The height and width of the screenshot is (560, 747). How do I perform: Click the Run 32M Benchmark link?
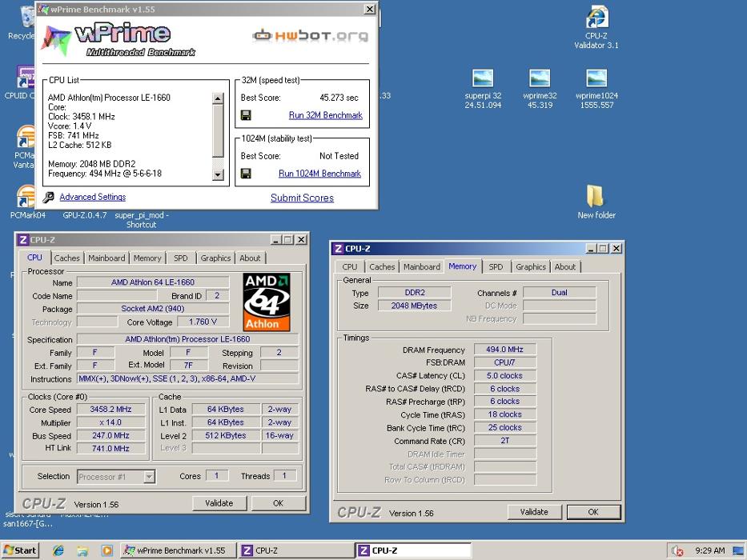click(326, 115)
